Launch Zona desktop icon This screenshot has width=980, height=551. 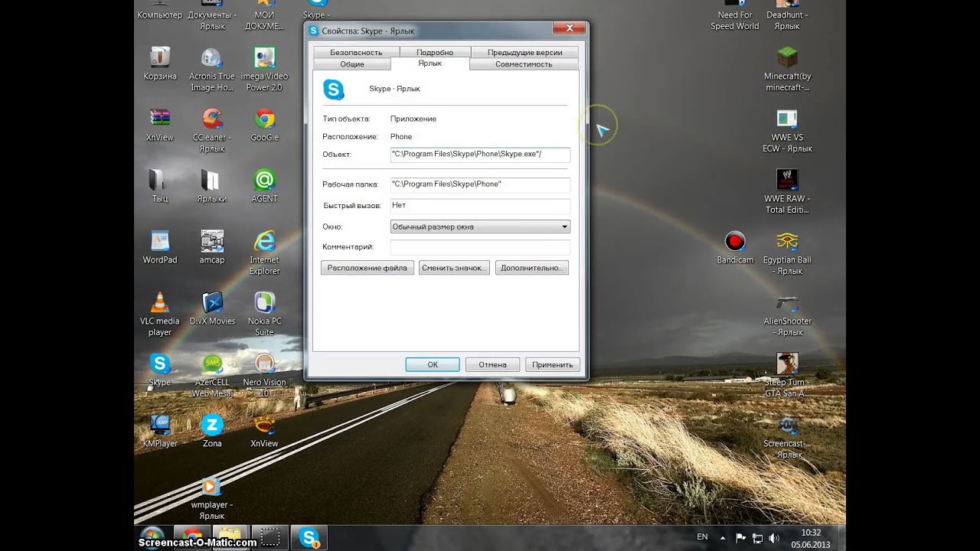coord(212,432)
